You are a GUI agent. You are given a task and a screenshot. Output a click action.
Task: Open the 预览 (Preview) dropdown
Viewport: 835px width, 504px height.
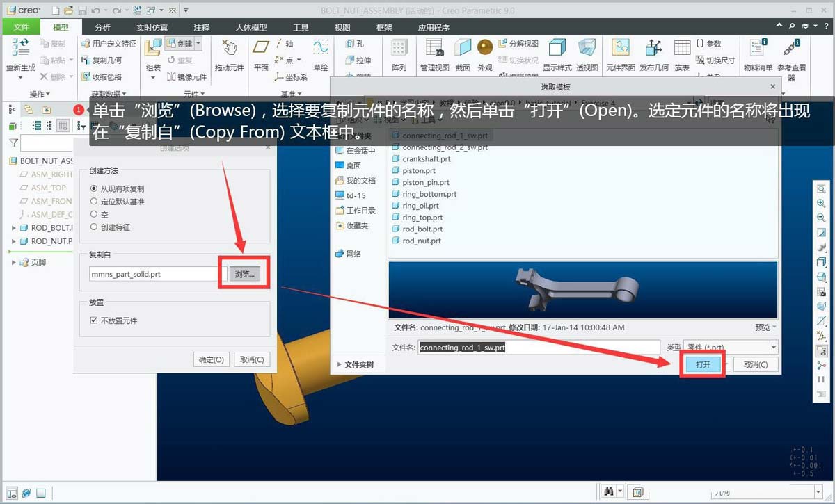[765, 327]
